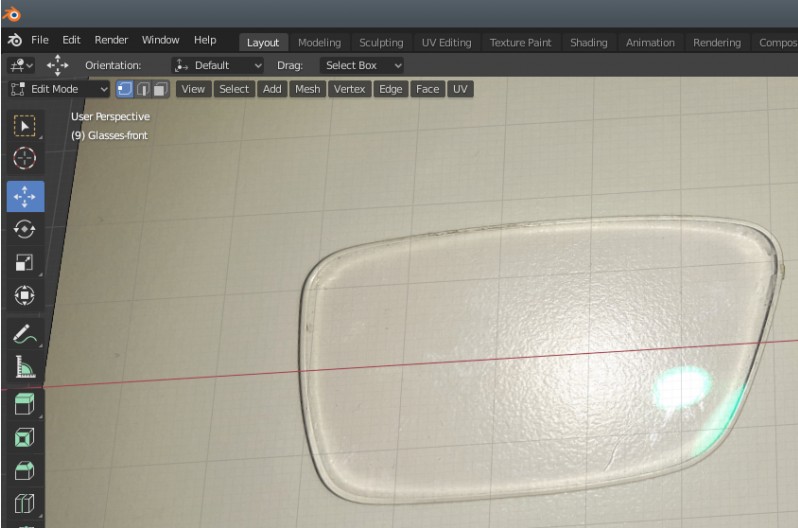Open the File menu
The image size is (798, 528).
coord(40,41)
